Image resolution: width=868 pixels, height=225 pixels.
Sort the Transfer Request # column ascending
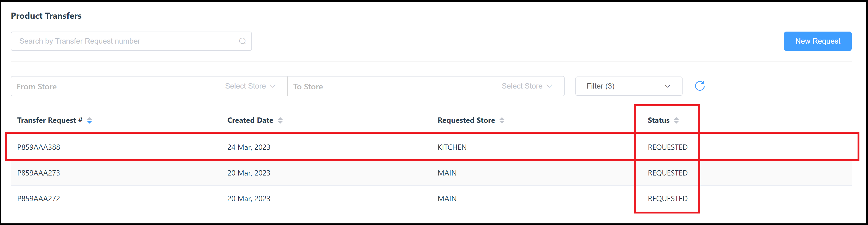click(x=90, y=118)
